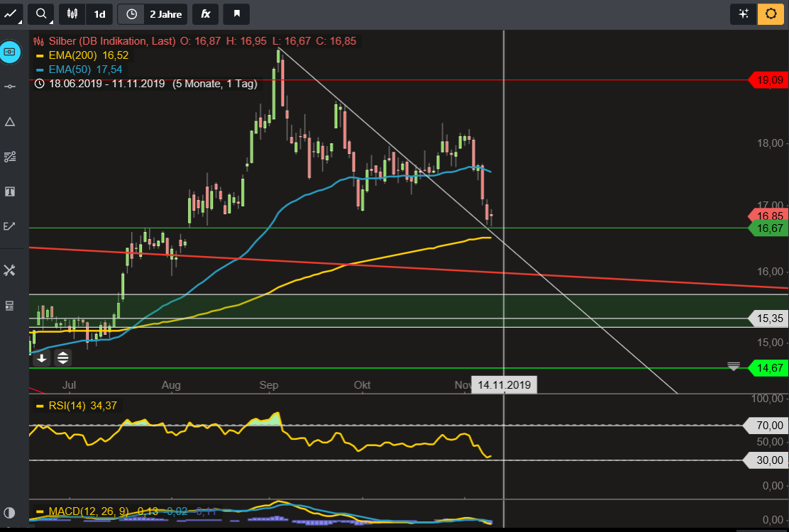
Task: Click the down arrow button on chart
Action: point(42,358)
